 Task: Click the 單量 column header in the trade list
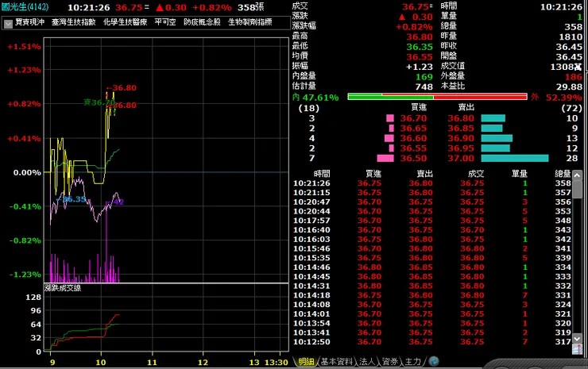click(x=520, y=174)
